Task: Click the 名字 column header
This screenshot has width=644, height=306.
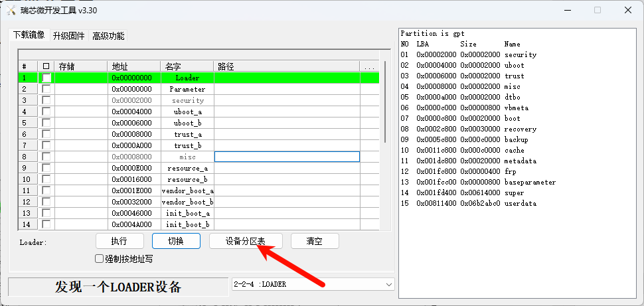Action: (x=187, y=66)
